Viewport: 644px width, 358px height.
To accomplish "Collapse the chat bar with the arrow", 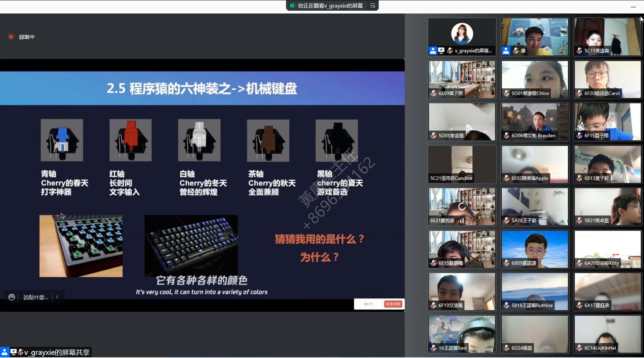I will [x=57, y=297].
